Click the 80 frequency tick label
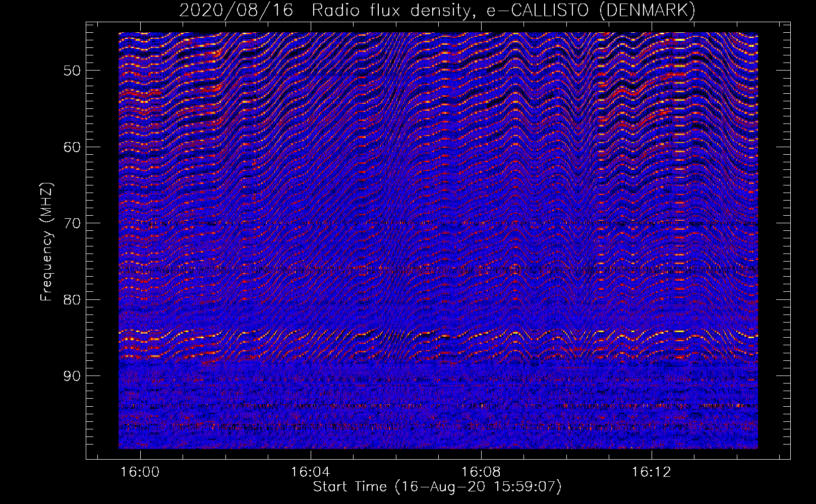 point(72,300)
